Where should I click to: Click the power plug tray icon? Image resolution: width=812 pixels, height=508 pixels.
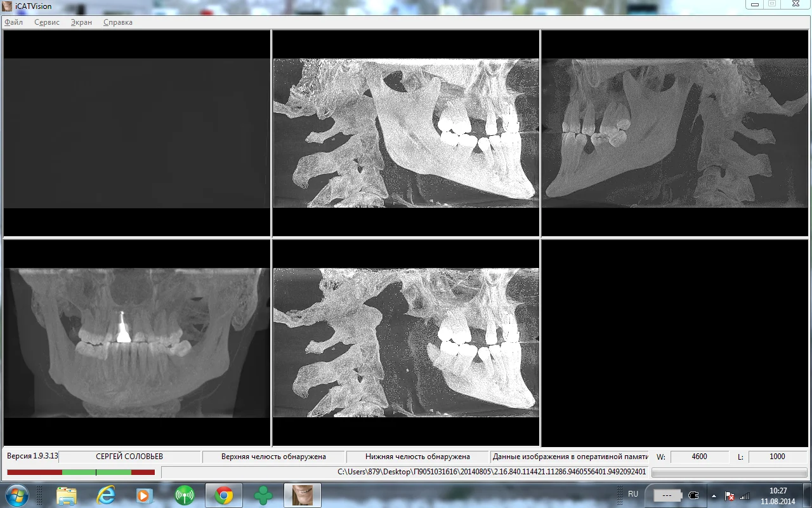[693, 495]
